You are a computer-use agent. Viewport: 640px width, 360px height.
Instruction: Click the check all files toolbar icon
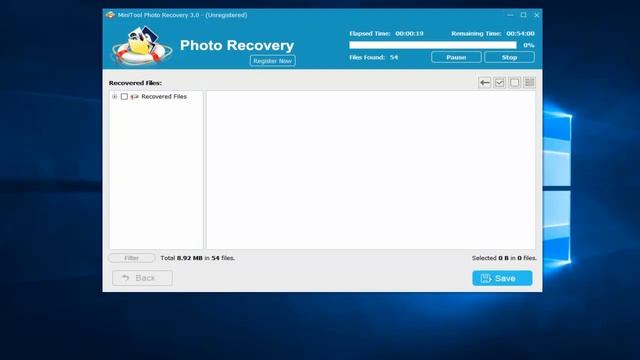(x=500, y=83)
